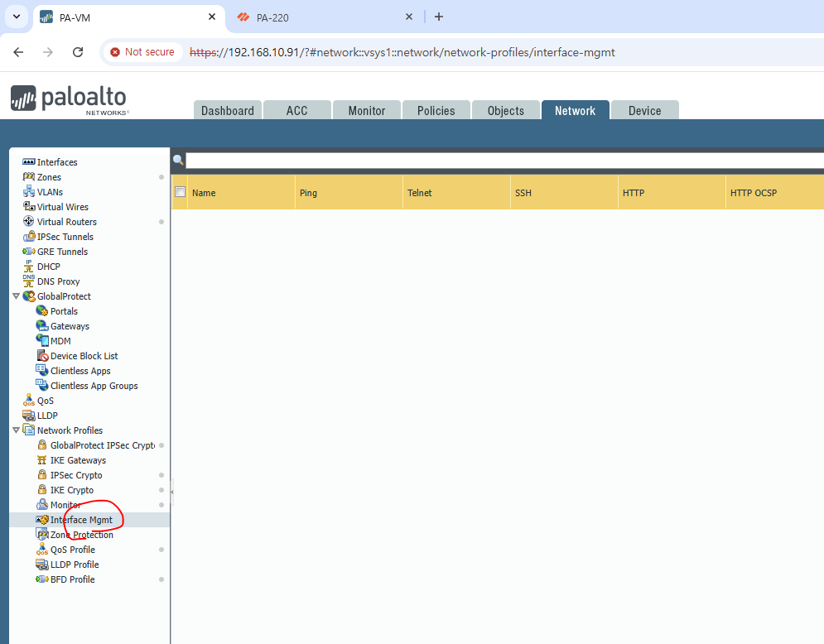Open DNS Proxy icon

pyautogui.click(x=28, y=281)
